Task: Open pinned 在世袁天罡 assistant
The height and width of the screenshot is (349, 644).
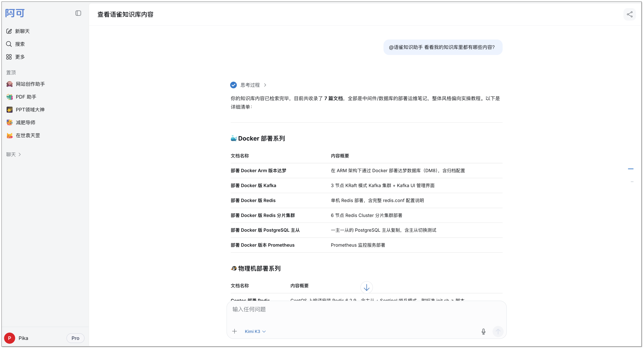Action: (45, 135)
